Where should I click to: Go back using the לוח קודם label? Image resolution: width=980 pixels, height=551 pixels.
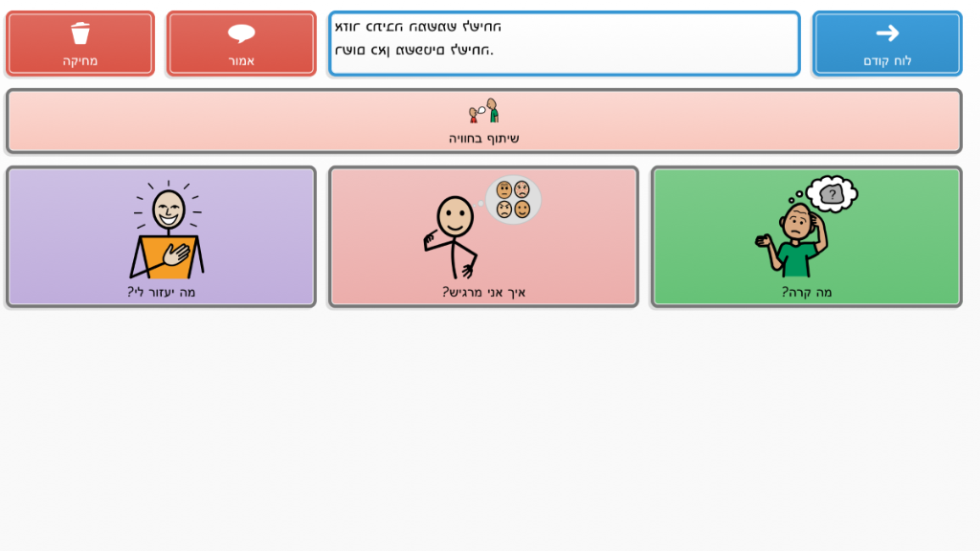(887, 60)
